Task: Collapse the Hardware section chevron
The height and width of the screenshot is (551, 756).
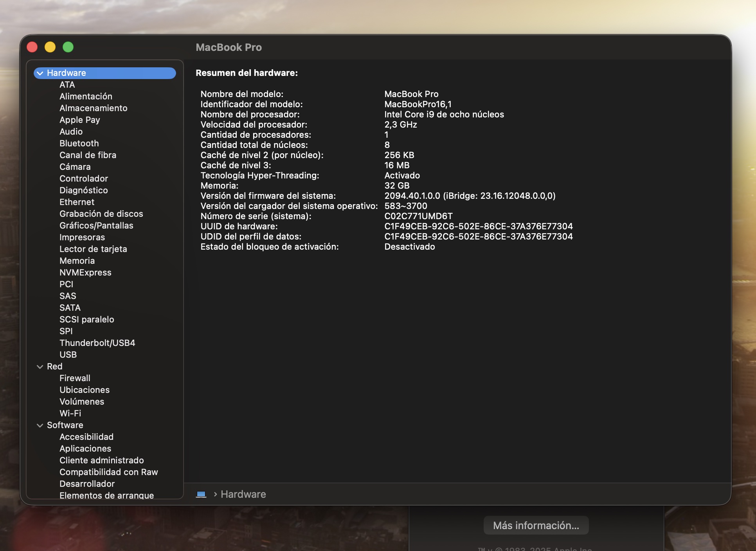Action: click(x=40, y=73)
